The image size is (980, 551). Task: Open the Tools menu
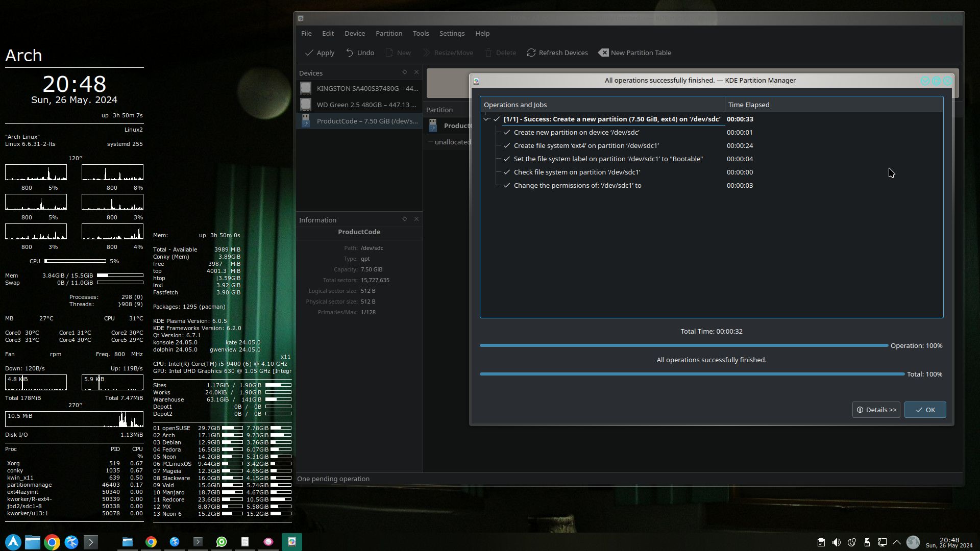tap(421, 33)
